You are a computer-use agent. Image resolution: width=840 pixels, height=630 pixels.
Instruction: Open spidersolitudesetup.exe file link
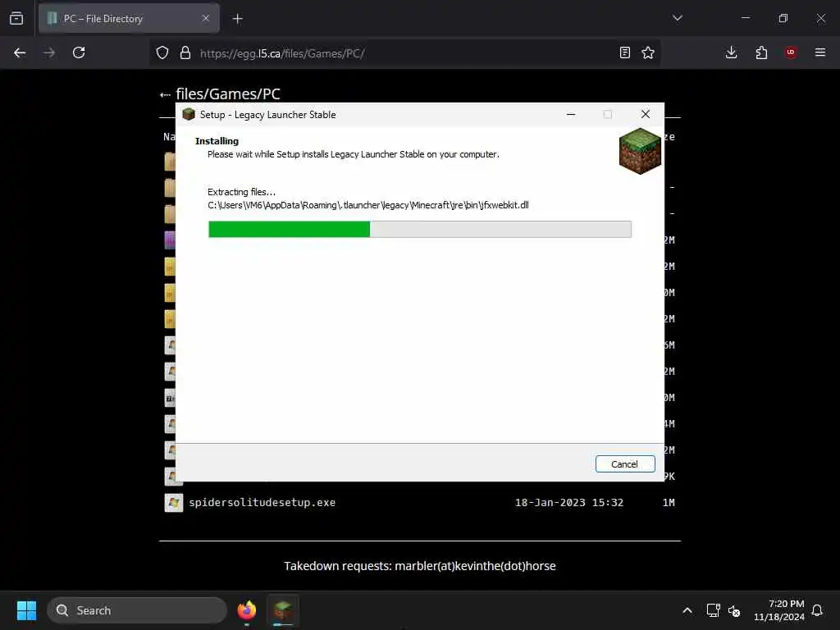[x=262, y=503]
